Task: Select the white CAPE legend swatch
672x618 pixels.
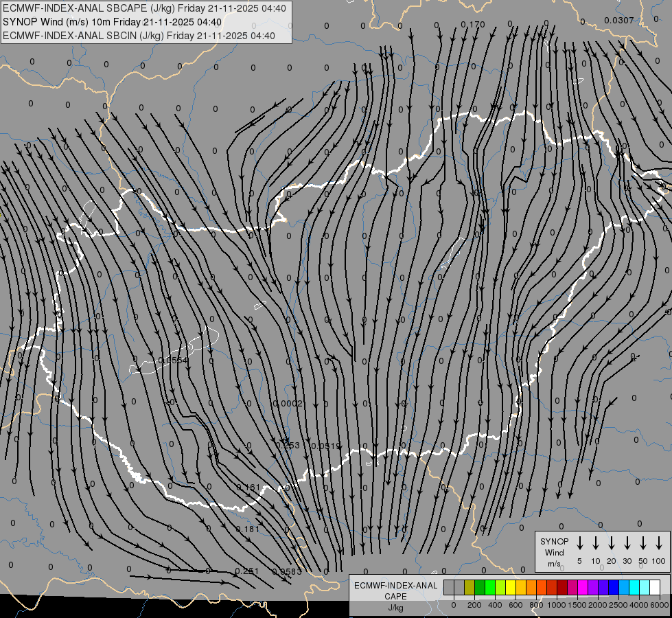Action: coord(654,587)
